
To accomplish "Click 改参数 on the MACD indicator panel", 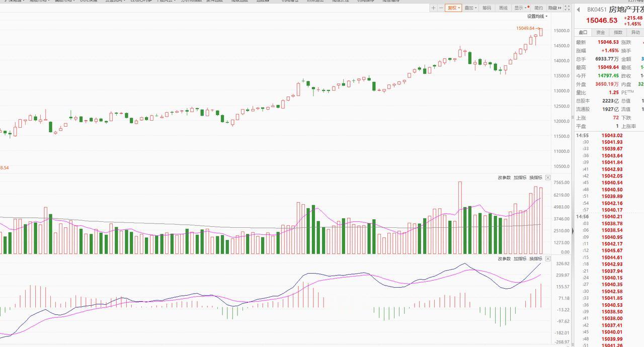I will coord(504,258).
